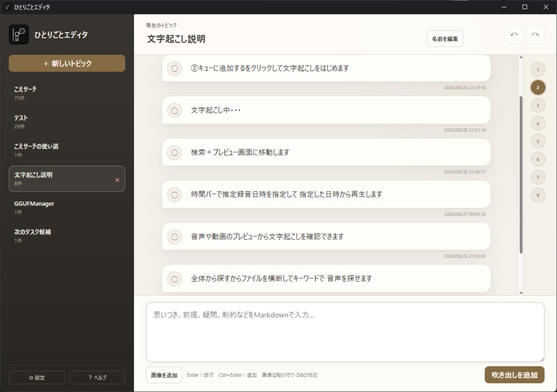Click timestamp 2026/08/26 21:19:16
Viewport: 557px width, 392px height.
click(x=465, y=88)
